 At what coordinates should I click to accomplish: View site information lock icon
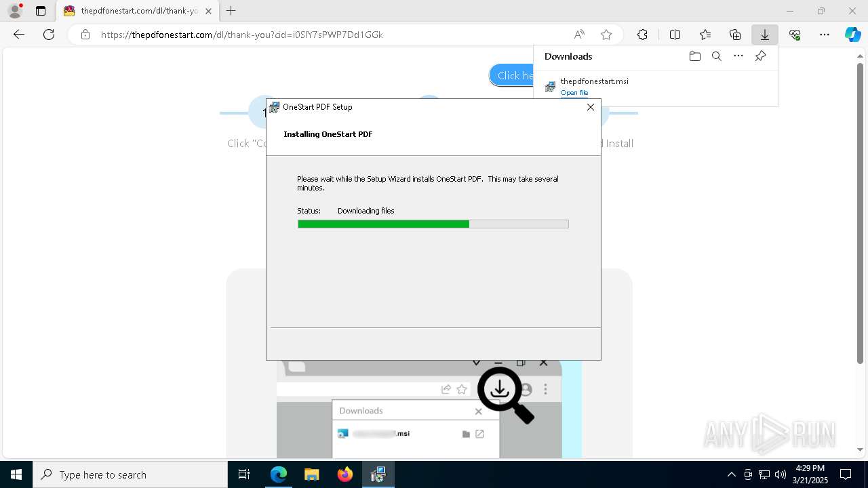(85, 35)
